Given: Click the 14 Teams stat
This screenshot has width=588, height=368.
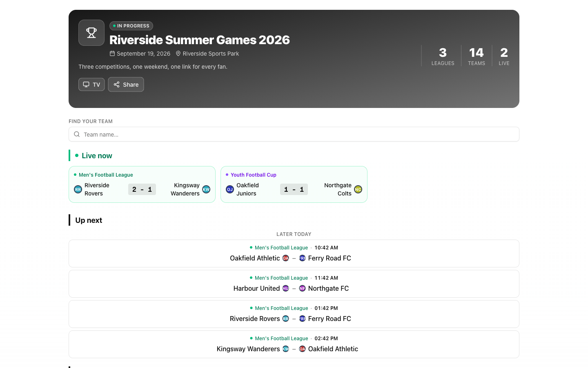Looking at the screenshot, I should pos(477,56).
